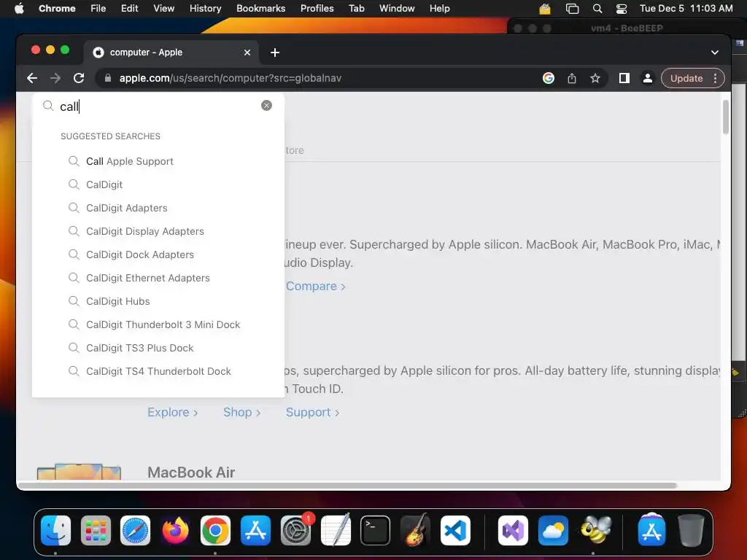Launch Visual Studio Code from the Dock
The width and height of the screenshot is (747, 560).
[455, 530]
